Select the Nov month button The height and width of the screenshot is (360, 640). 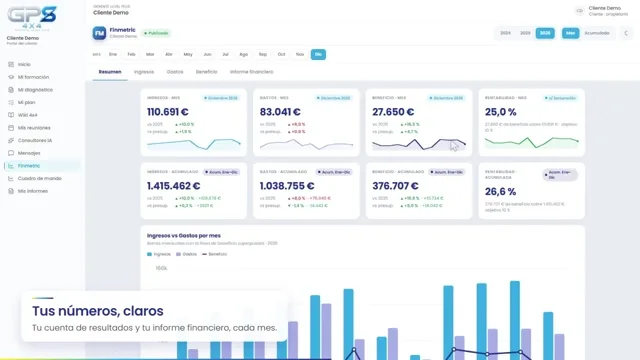(300, 54)
